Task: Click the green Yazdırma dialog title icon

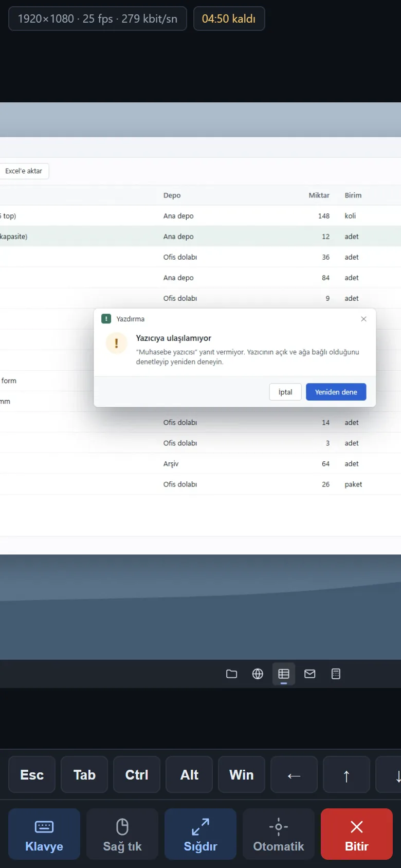Action: 106,319
